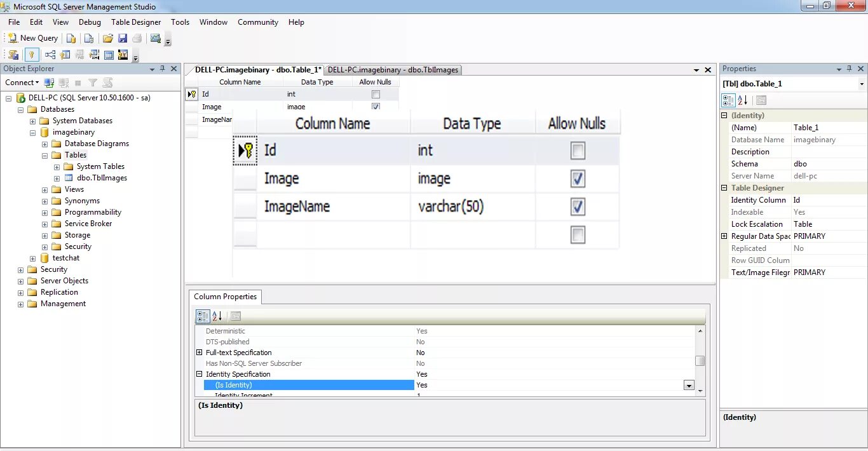Viewport: 868px width, 451px height.
Task: Click the Activity Monitor icon
Action: [155, 38]
